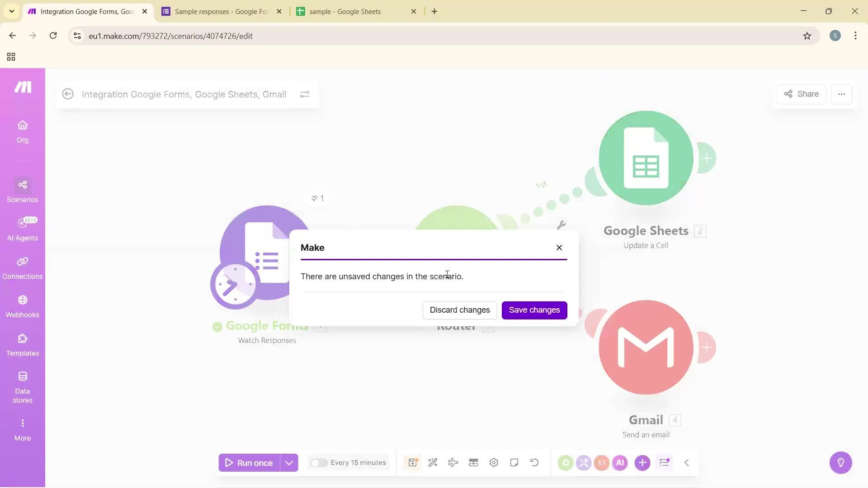The image size is (868, 488).
Task: Click the notes icon in the toolbar
Action: (x=514, y=462)
